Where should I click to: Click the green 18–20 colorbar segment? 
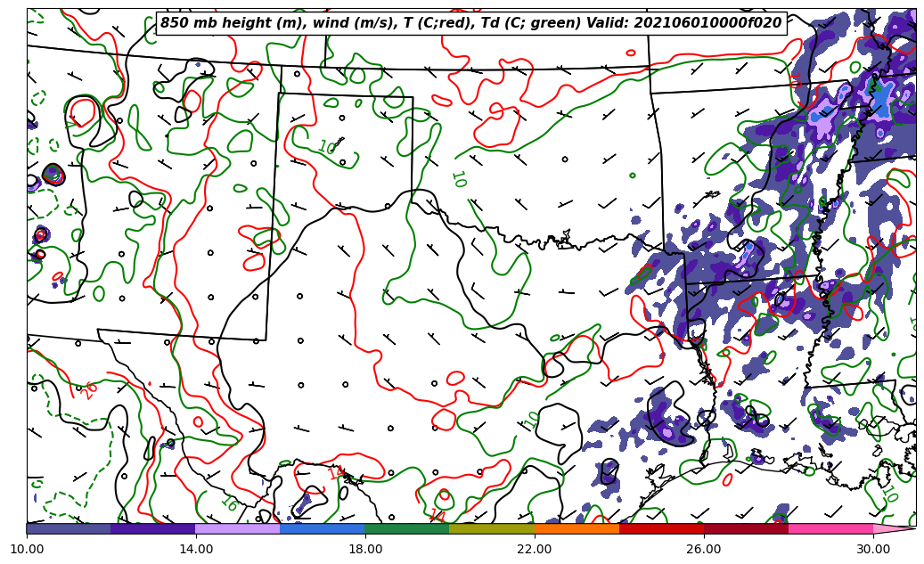coord(407,528)
